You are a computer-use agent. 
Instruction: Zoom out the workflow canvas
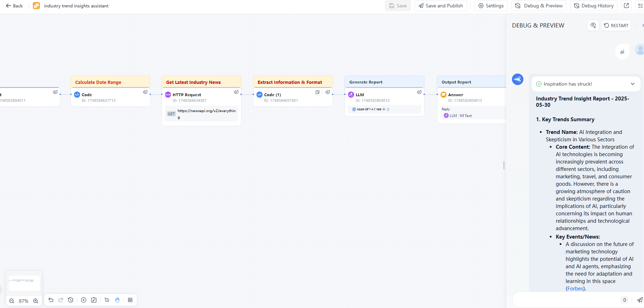12,301
